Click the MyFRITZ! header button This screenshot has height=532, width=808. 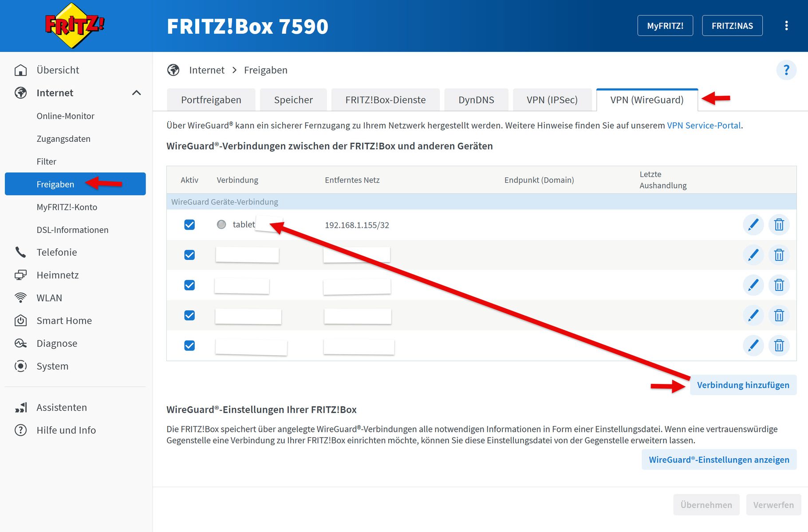[665, 26]
